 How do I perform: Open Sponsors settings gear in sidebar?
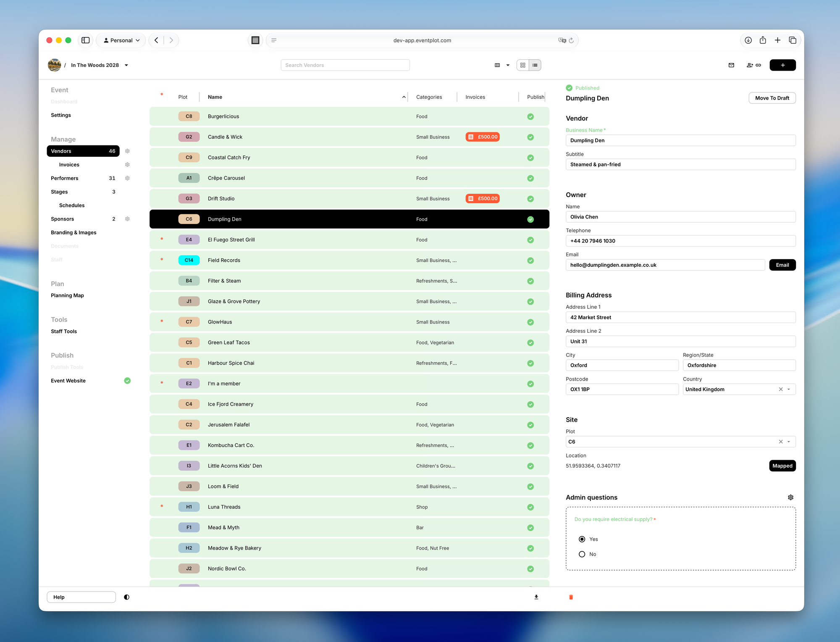127,219
